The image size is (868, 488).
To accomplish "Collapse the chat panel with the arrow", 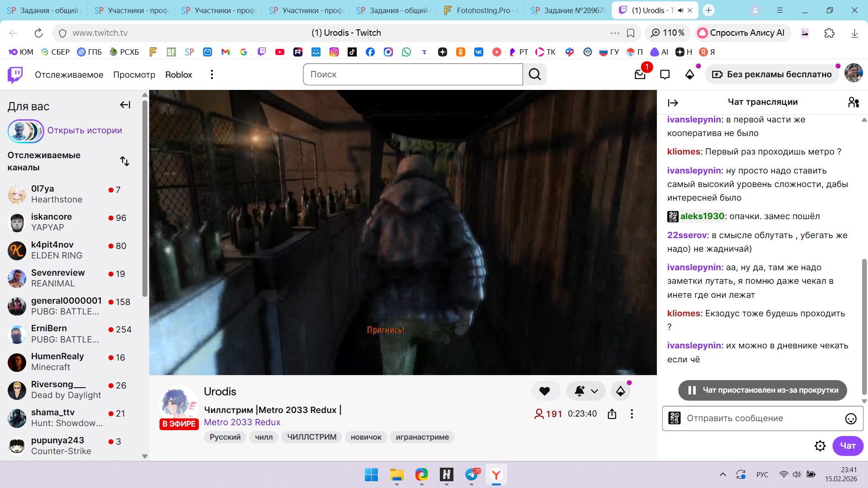I will (673, 103).
